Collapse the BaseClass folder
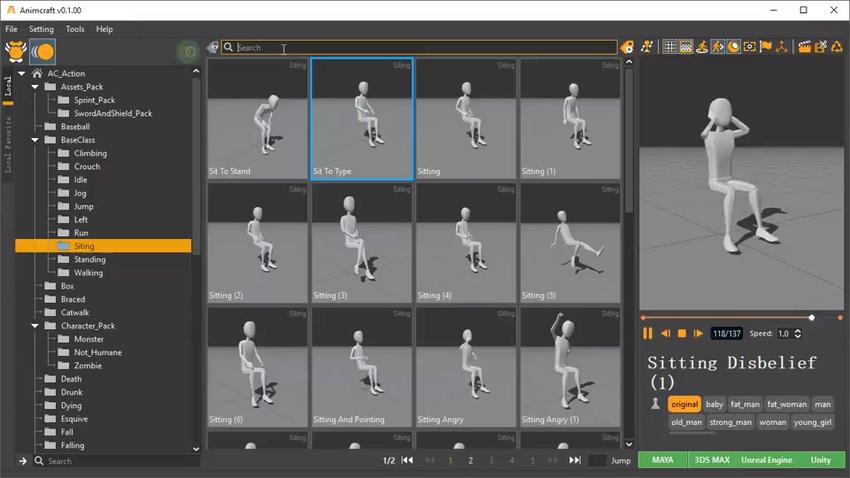The image size is (850, 478). click(x=37, y=140)
